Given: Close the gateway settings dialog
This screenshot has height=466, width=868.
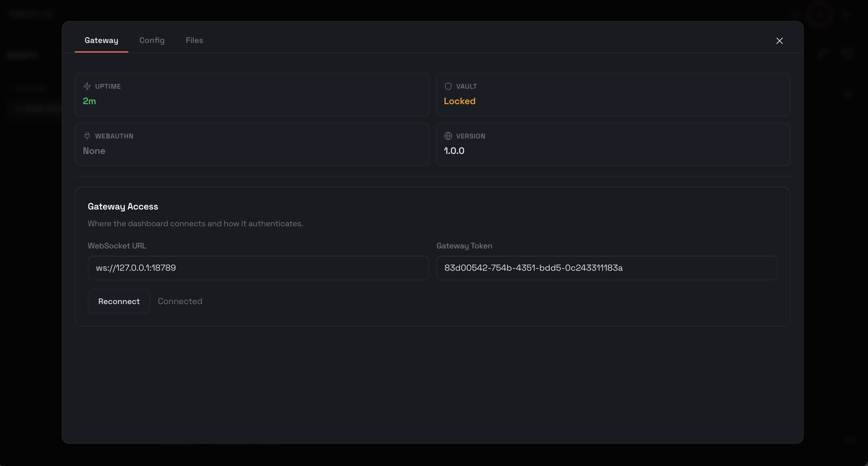Looking at the screenshot, I should (779, 41).
